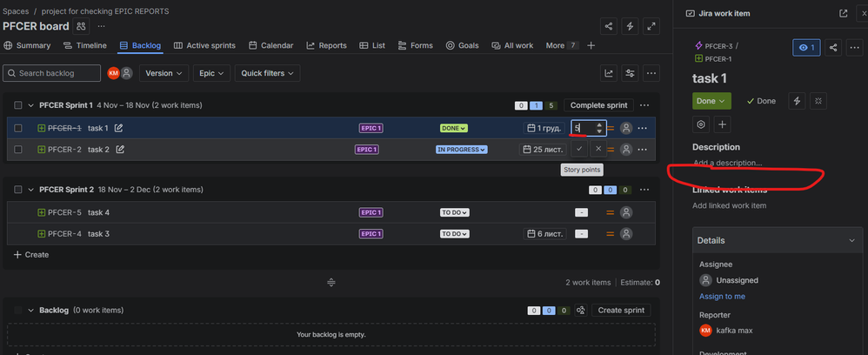The height and width of the screenshot is (355, 868).
Task: Tick the checkbox for PFCER-2 task 2
Action: pos(18,149)
